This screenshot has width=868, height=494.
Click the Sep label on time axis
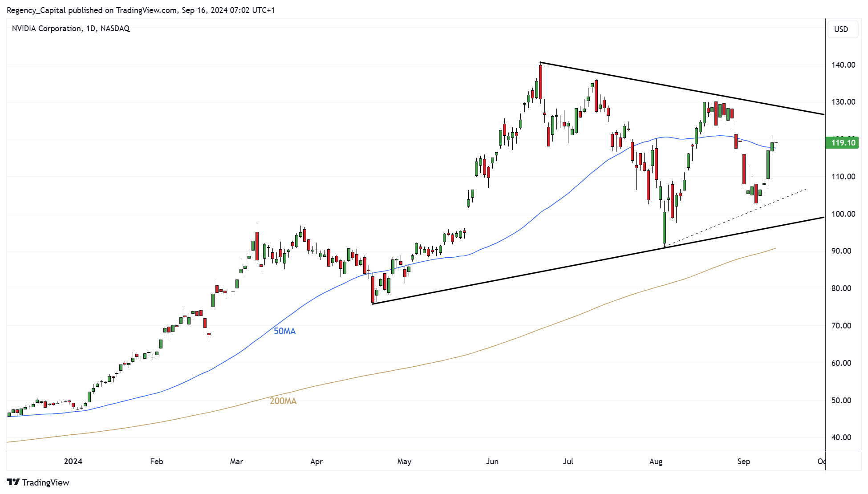[744, 462]
